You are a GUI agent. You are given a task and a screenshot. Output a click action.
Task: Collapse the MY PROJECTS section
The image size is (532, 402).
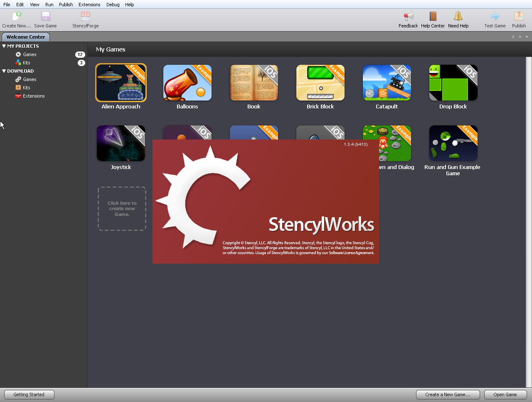click(4, 46)
